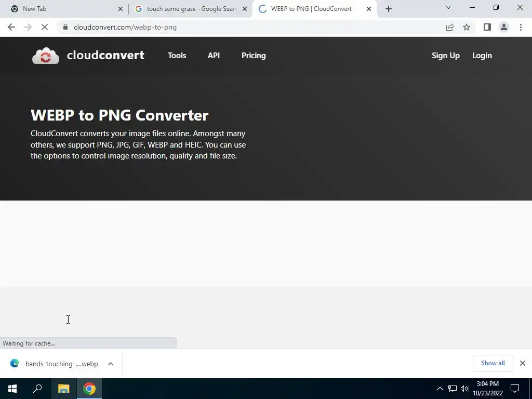Close the New Tab tab

pos(120,9)
